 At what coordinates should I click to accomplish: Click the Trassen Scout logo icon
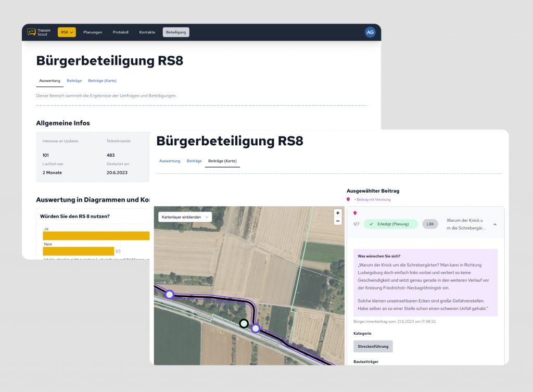click(x=32, y=32)
